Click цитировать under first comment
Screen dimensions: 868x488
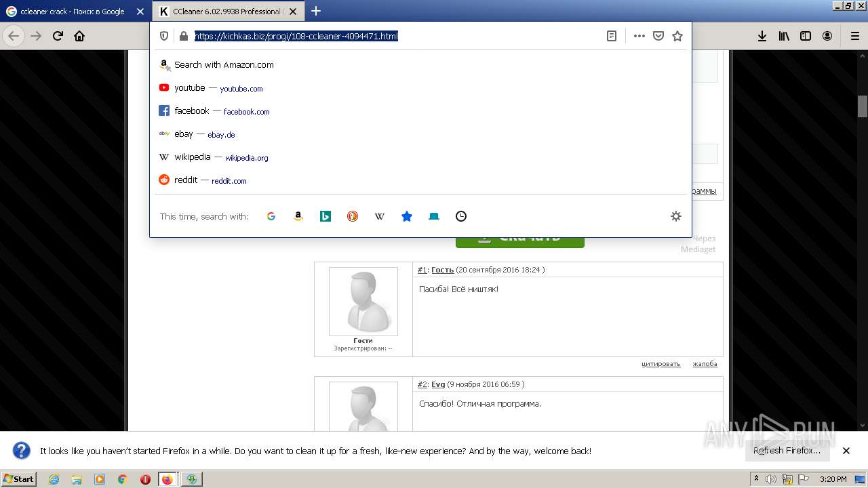coord(660,364)
